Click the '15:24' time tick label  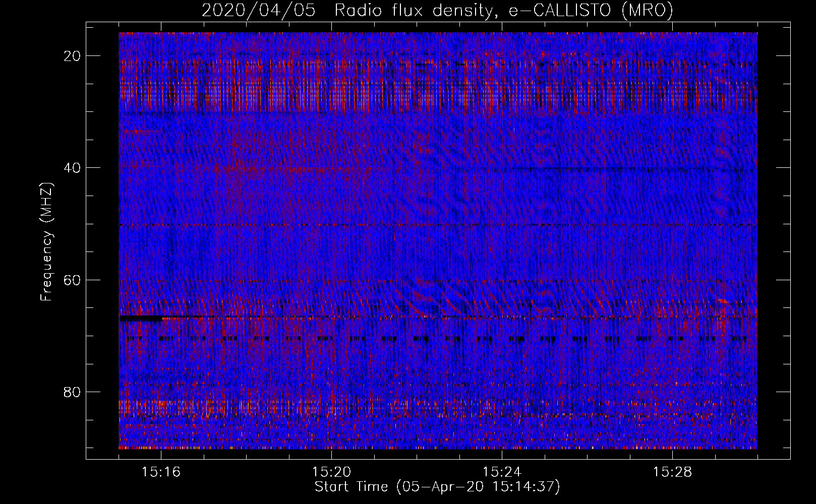[x=502, y=472]
